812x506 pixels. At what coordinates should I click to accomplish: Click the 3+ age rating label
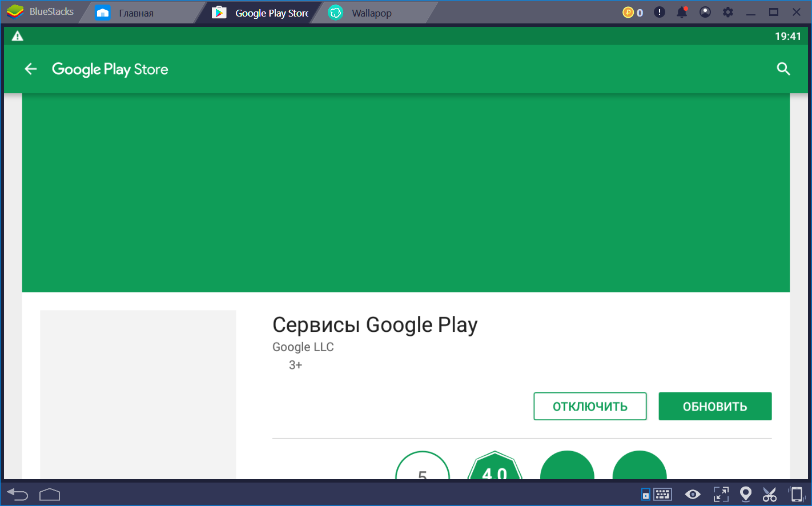(295, 365)
